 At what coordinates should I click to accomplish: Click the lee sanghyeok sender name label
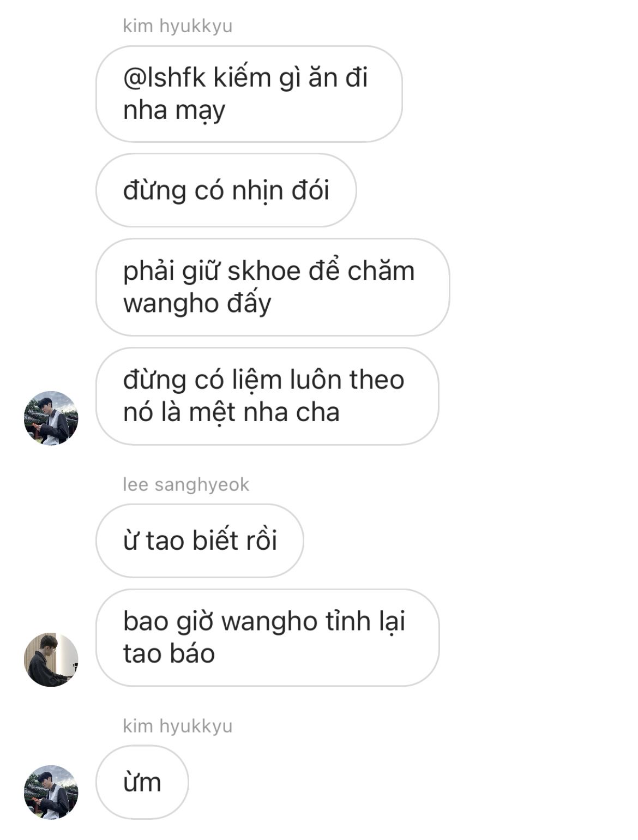[186, 484]
